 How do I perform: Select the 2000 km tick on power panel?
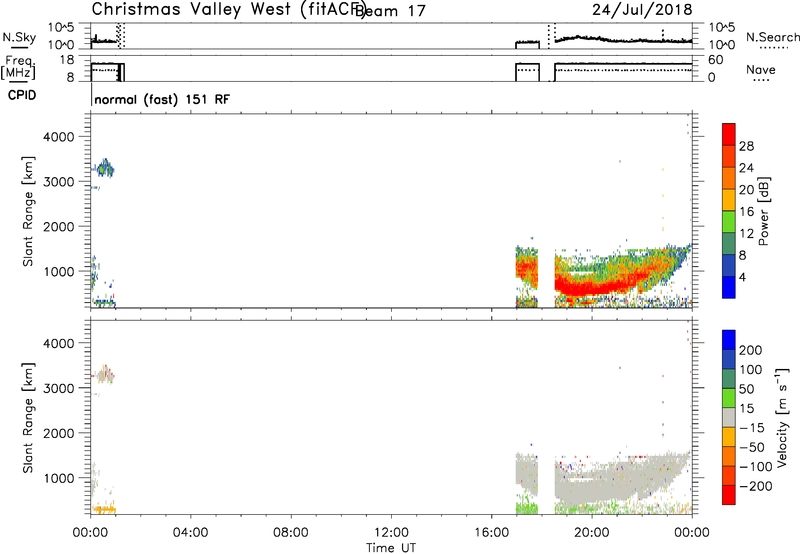(x=59, y=226)
